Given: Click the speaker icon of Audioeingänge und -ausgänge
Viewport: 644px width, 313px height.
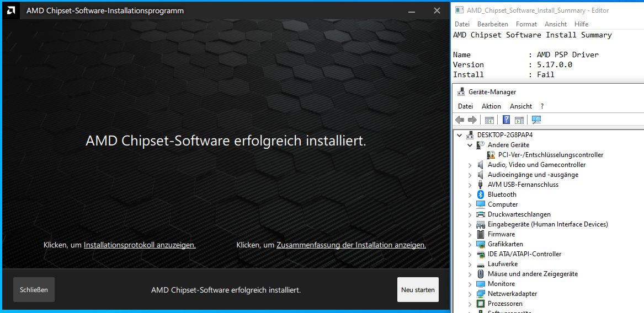Looking at the screenshot, I should click(x=481, y=174).
